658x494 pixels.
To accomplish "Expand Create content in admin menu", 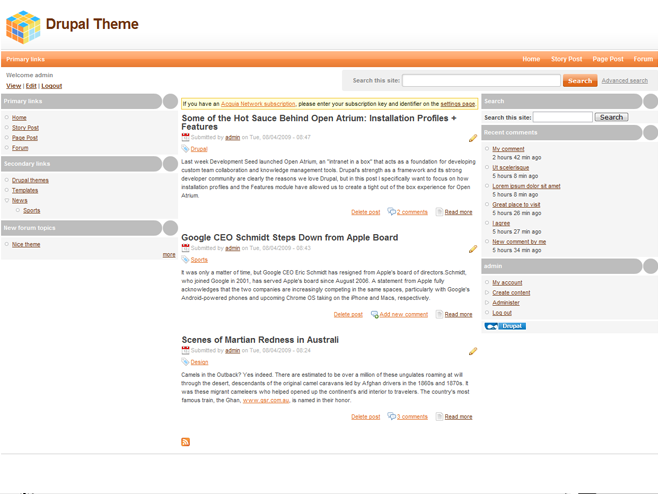I will pyautogui.click(x=487, y=293).
